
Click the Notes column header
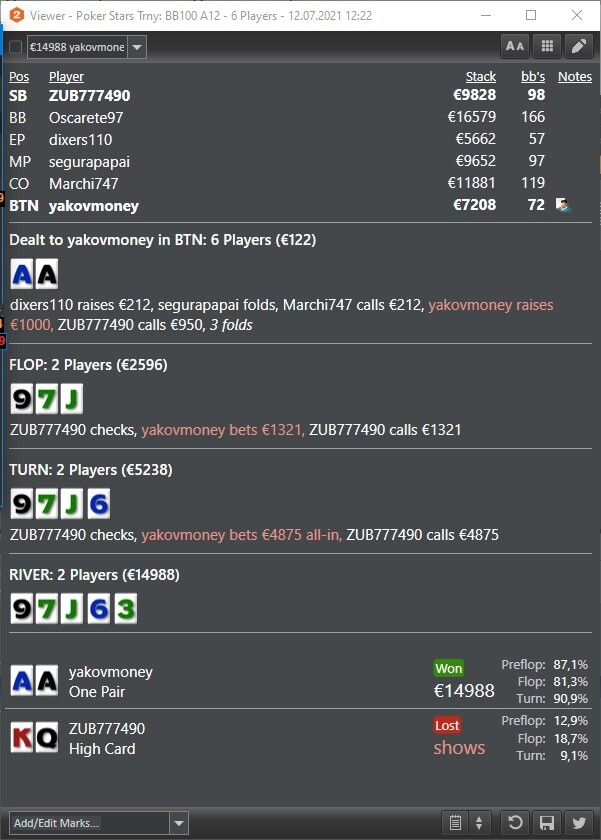[x=575, y=77]
